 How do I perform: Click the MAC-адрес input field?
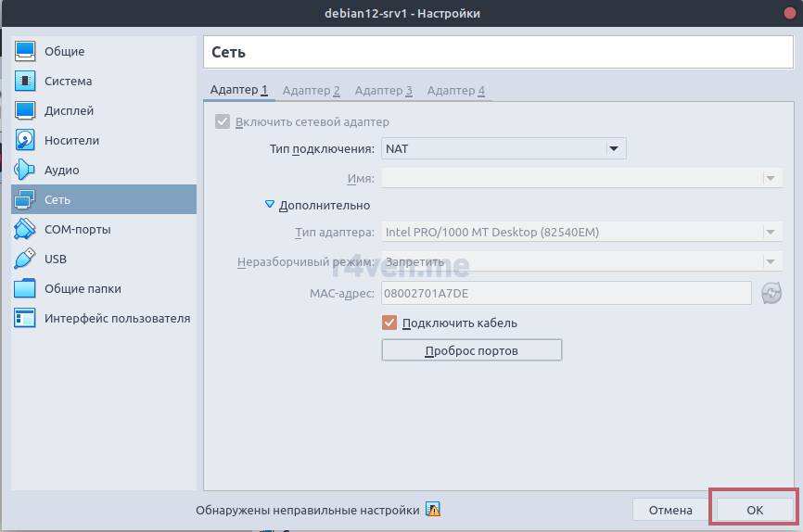pyautogui.click(x=566, y=294)
